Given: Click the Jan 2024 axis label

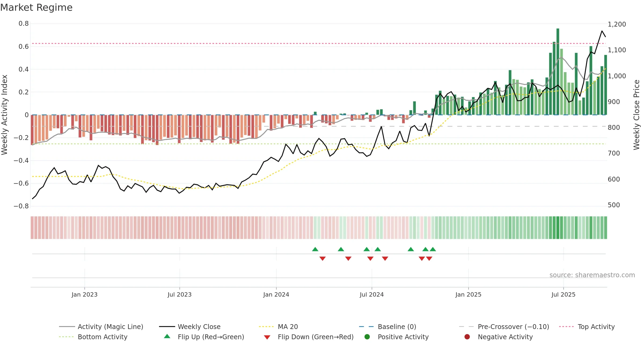Looking at the screenshot, I should point(276,294).
